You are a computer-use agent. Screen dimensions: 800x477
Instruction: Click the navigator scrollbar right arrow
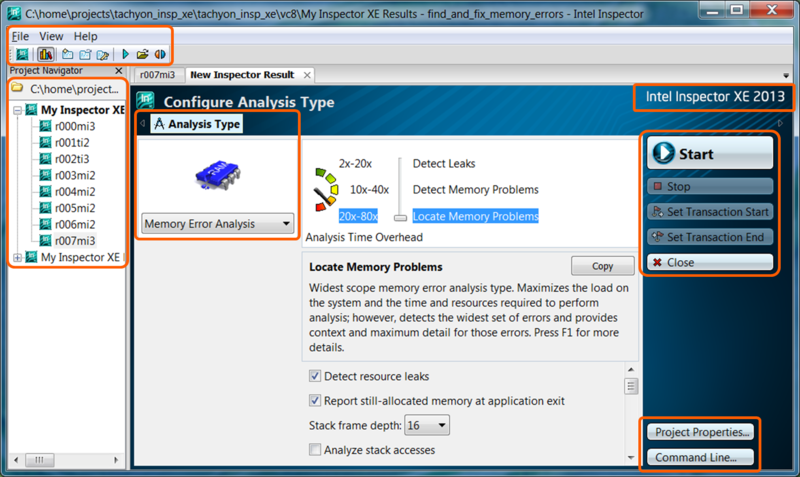116,460
